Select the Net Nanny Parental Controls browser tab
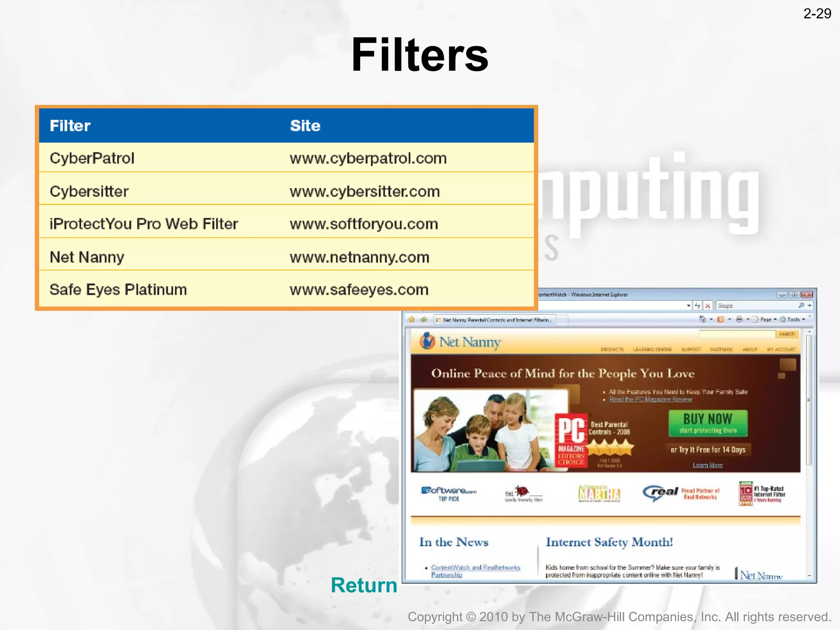Screen dimensions: 840x630 (494, 320)
